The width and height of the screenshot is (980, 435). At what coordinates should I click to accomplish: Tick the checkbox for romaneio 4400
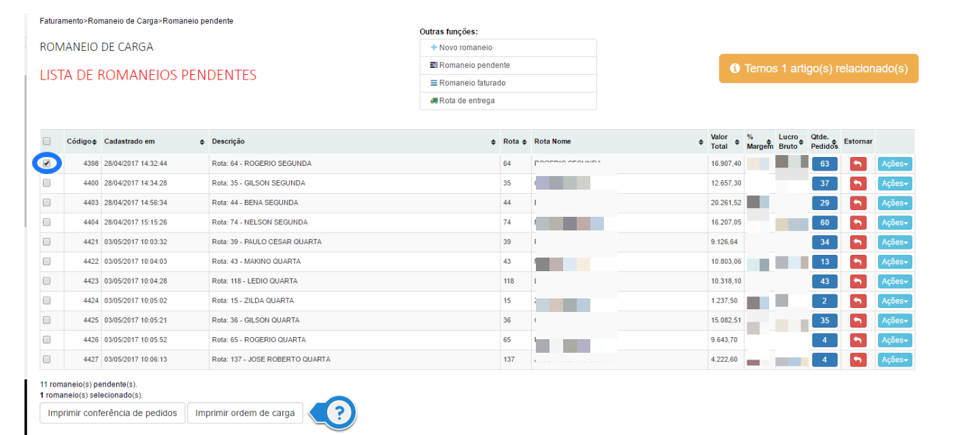click(47, 183)
